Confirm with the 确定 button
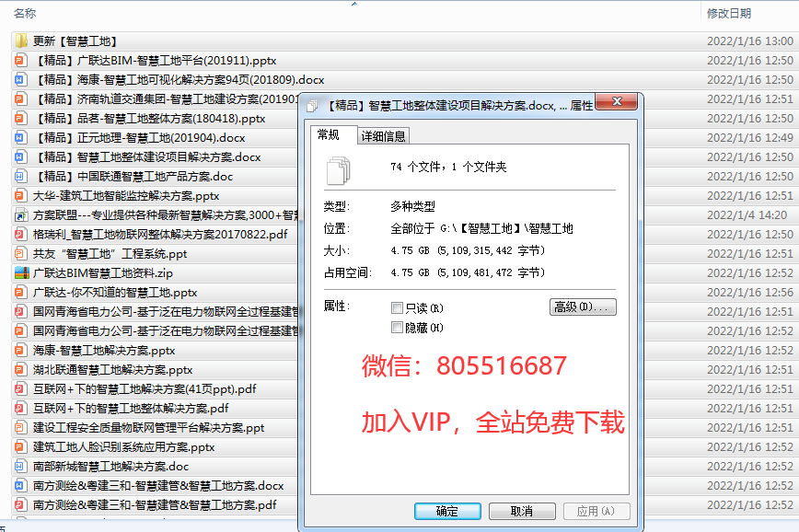This screenshot has width=799, height=532. [447, 511]
